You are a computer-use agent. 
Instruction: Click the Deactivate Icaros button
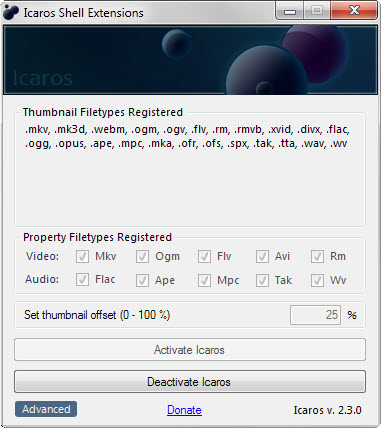(190, 382)
